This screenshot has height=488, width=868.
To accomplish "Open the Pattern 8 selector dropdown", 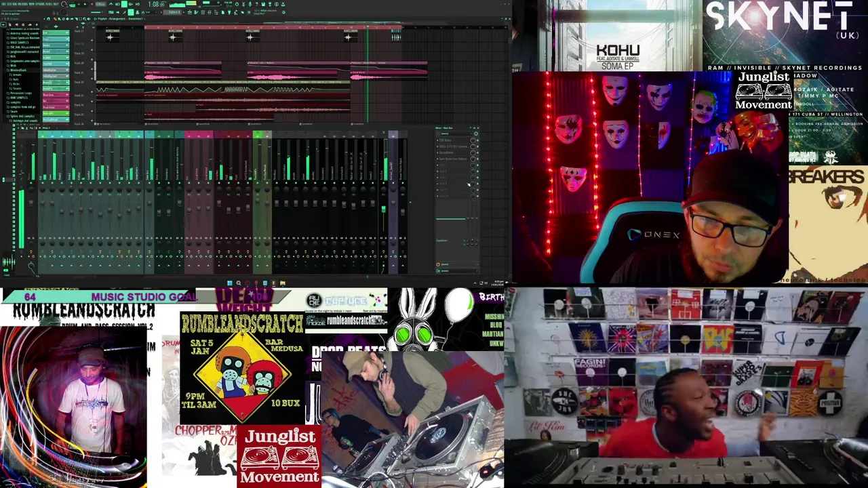I will [173, 12].
